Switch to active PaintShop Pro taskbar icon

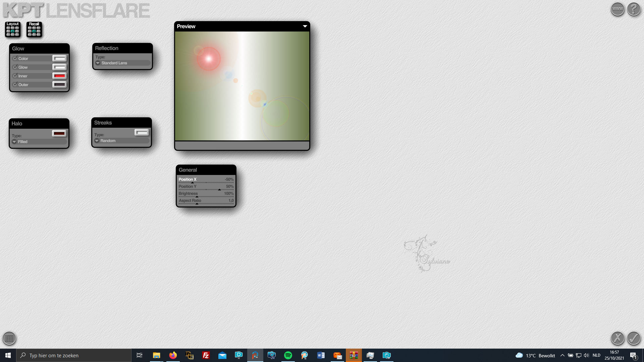pyautogui.click(x=255, y=355)
